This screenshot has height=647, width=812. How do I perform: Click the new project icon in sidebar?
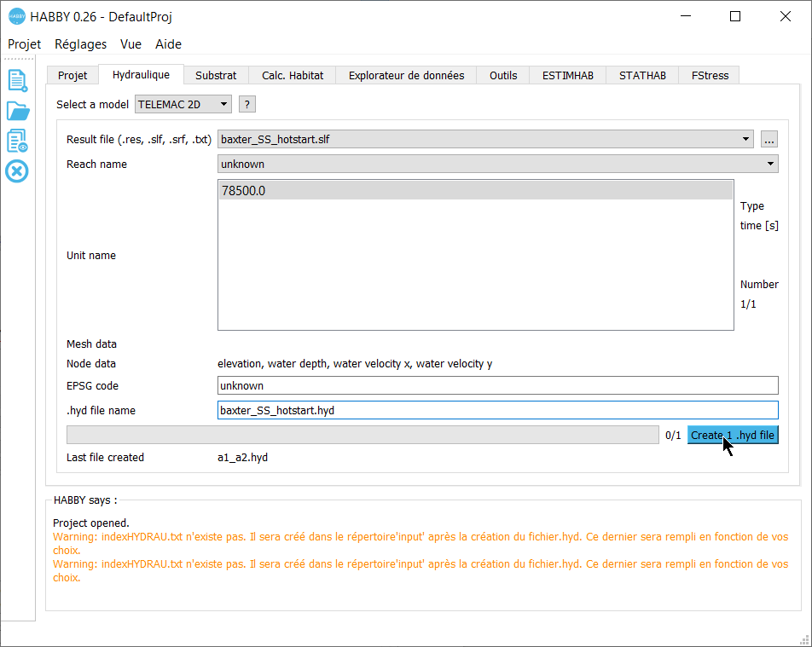[x=17, y=80]
